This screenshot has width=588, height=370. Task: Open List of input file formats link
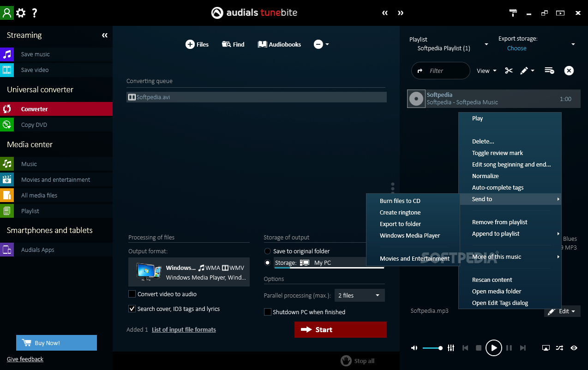point(184,329)
